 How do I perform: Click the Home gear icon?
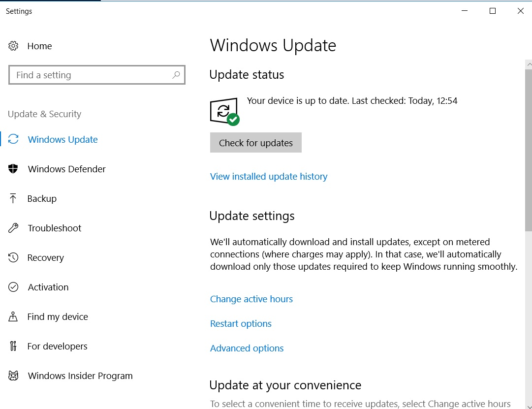click(x=13, y=46)
